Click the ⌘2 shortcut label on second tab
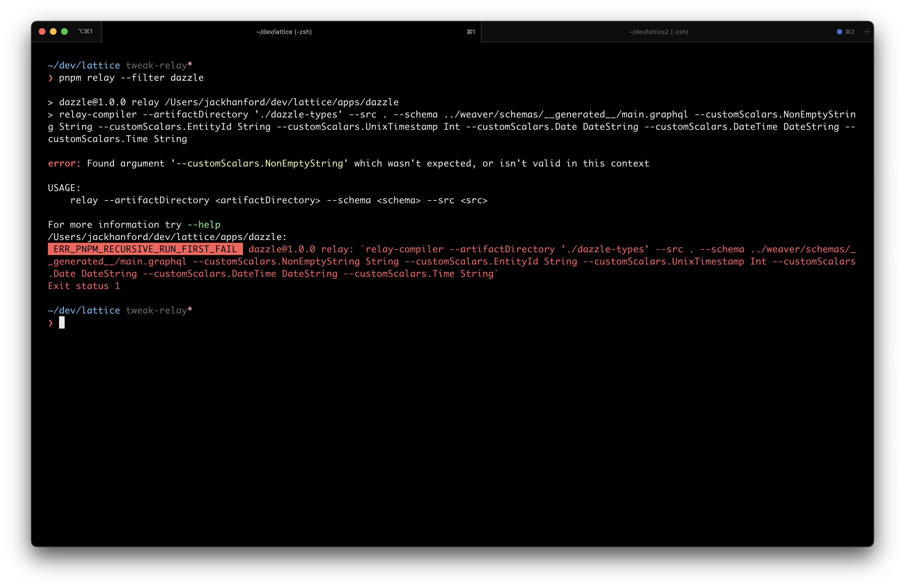905x588 pixels. [850, 32]
